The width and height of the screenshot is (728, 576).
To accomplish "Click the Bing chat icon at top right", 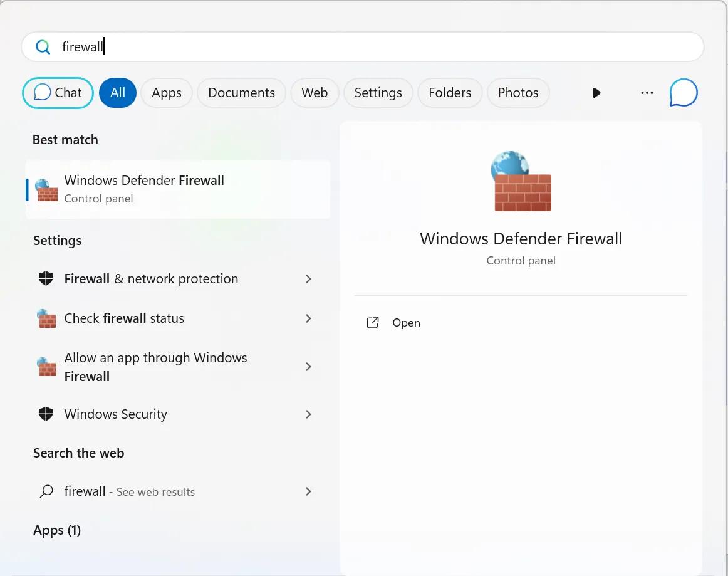I will coord(684,92).
